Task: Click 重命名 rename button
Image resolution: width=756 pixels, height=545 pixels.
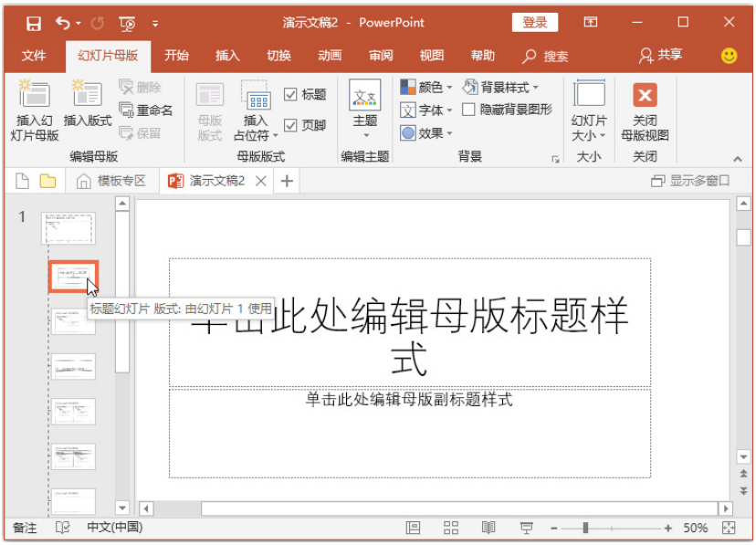Action: (145, 110)
